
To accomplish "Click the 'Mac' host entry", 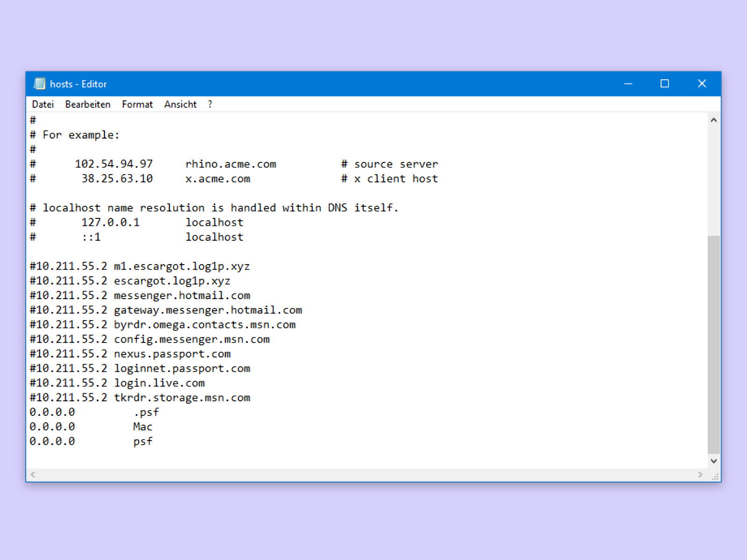I will [x=142, y=427].
